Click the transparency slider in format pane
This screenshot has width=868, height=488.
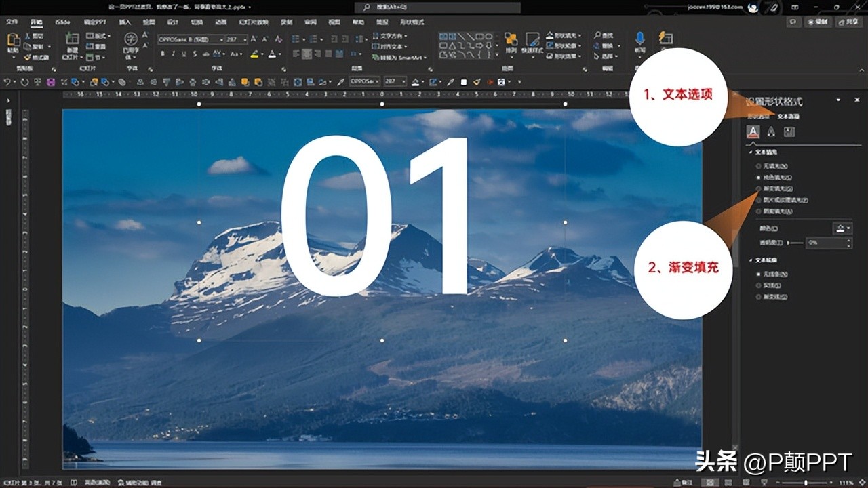[795, 242]
